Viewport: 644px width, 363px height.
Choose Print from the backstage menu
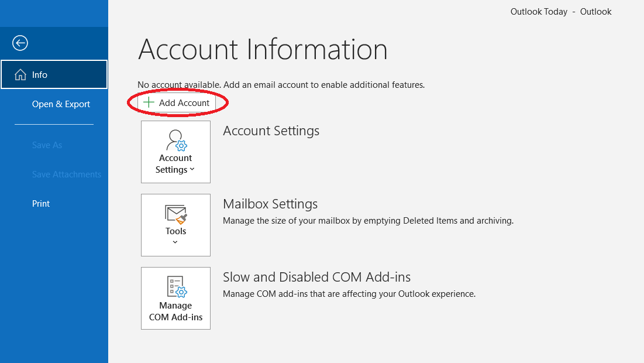click(41, 204)
